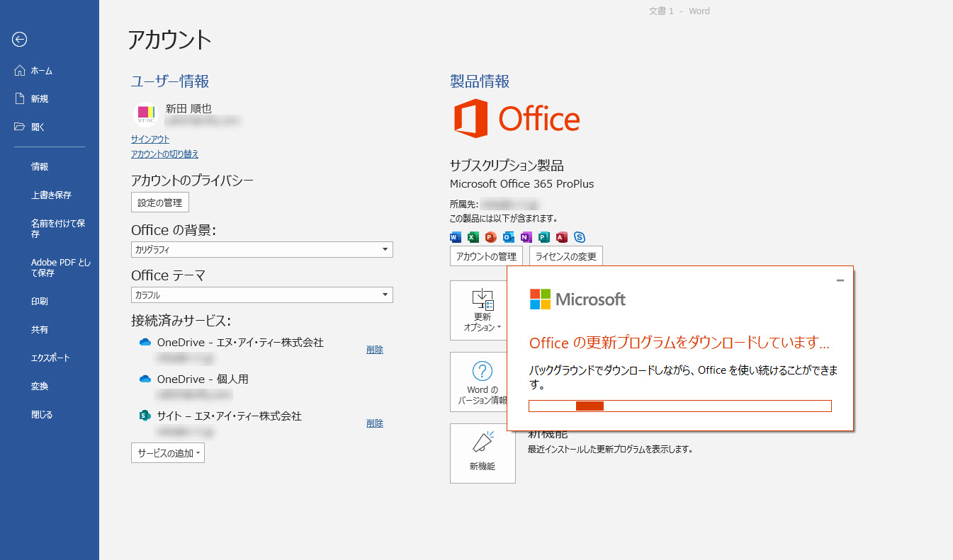Click the user profile picture
The height and width of the screenshot is (560, 953).
[x=145, y=114]
